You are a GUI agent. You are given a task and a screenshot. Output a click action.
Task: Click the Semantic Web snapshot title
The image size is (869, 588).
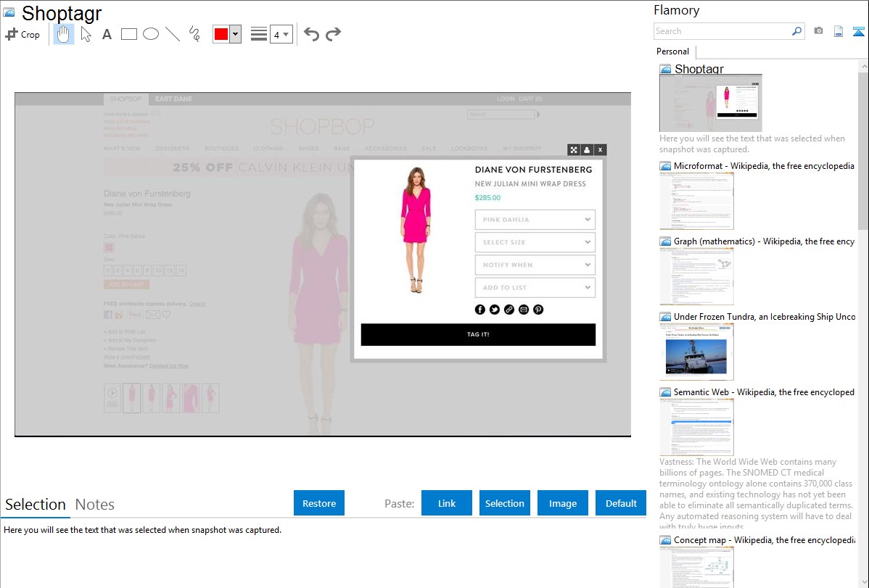click(765, 392)
